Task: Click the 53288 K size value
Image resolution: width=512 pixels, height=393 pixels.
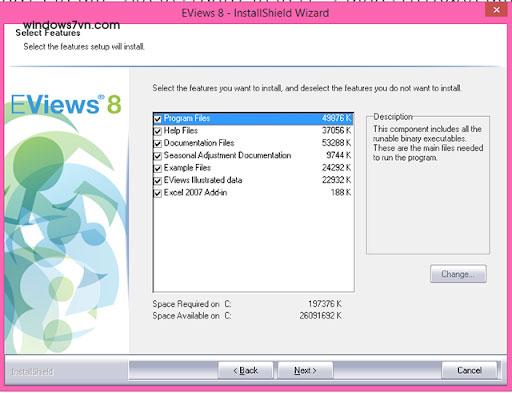Action: (336, 143)
